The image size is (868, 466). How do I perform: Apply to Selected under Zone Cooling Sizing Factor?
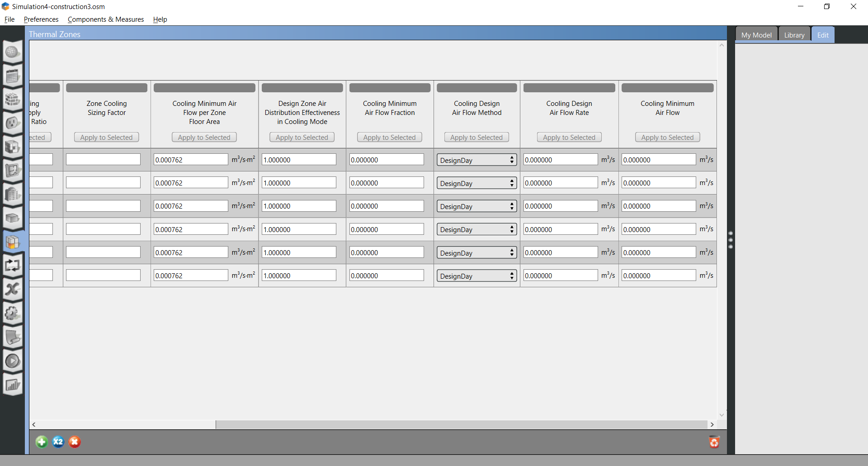(107, 137)
